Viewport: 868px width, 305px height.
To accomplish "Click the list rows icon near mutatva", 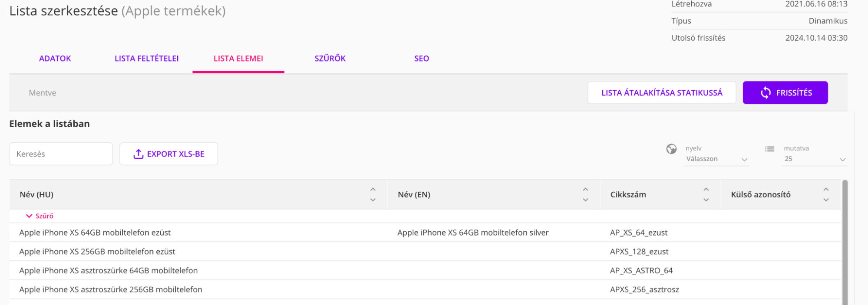I will [x=769, y=149].
